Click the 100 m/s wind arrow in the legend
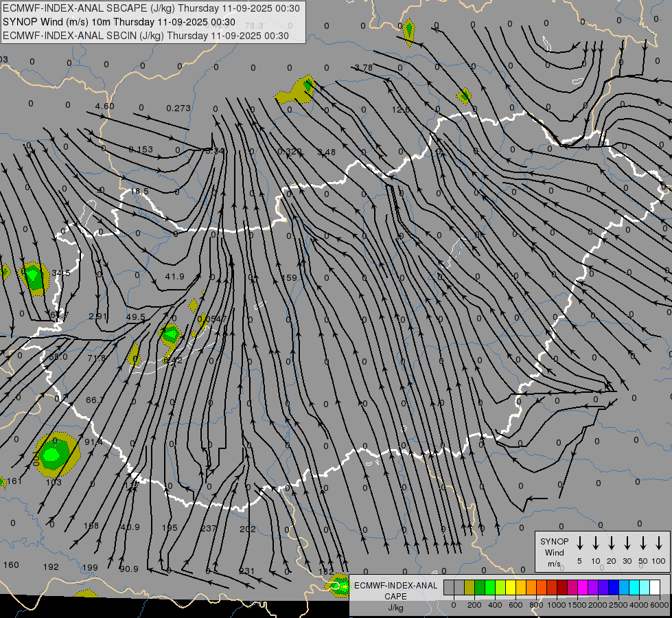Image resolution: width=672 pixels, height=618 pixels. (x=659, y=543)
